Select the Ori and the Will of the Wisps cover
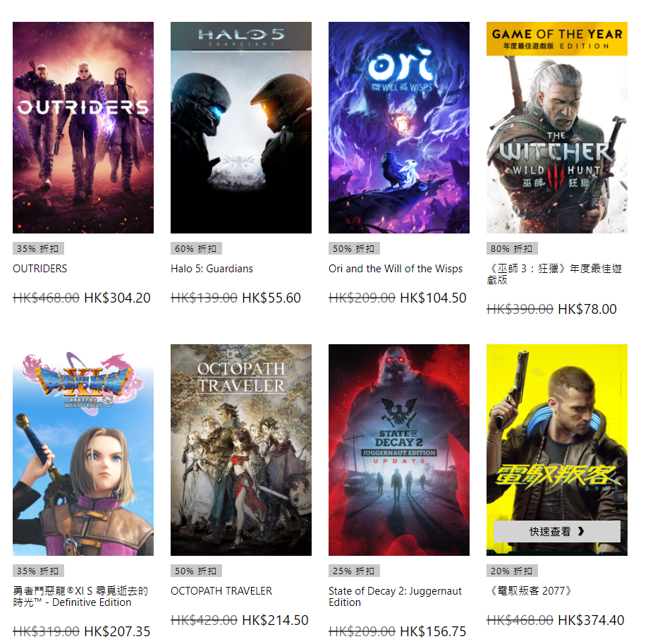The width and height of the screenshot is (648, 644). (x=399, y=128)
